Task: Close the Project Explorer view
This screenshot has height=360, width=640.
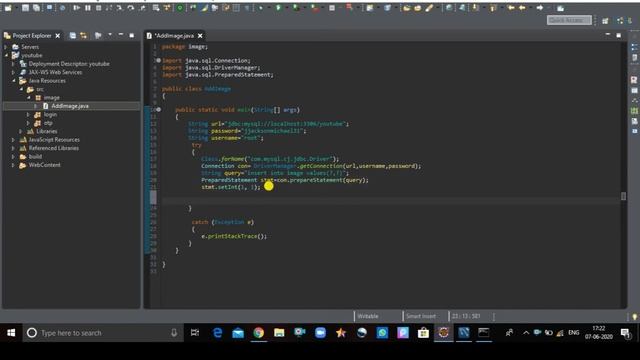Action: [58, 36]
